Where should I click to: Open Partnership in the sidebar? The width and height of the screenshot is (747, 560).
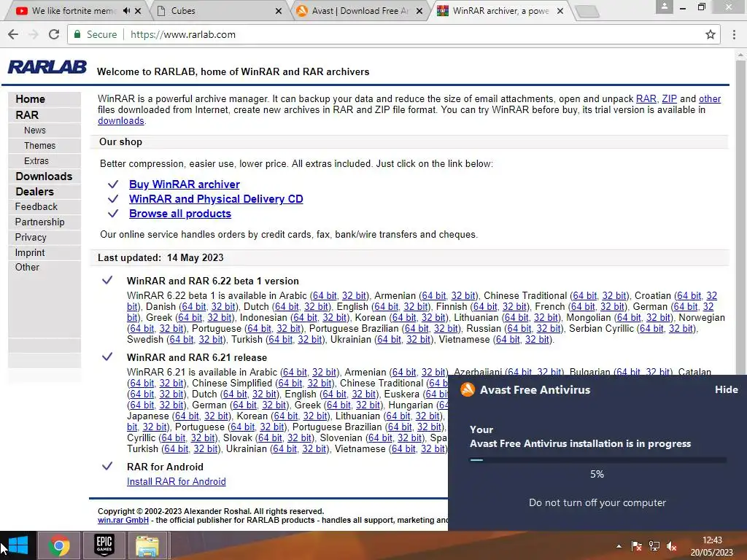pyautogui.click(x=39, y=222)
